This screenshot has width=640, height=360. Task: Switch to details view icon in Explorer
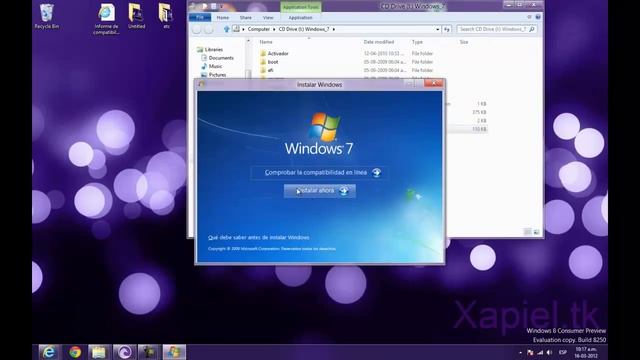[528, 232]
